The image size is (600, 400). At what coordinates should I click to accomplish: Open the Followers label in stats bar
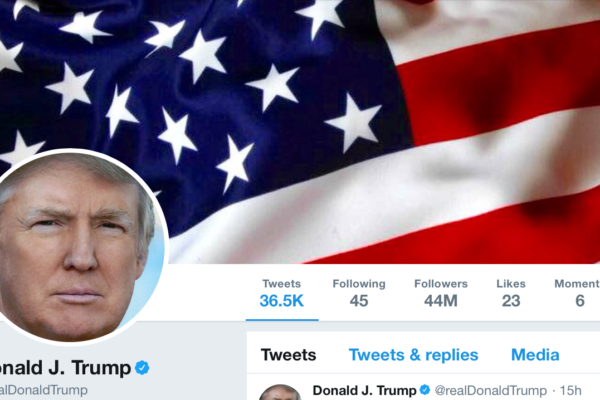point(441,284)
